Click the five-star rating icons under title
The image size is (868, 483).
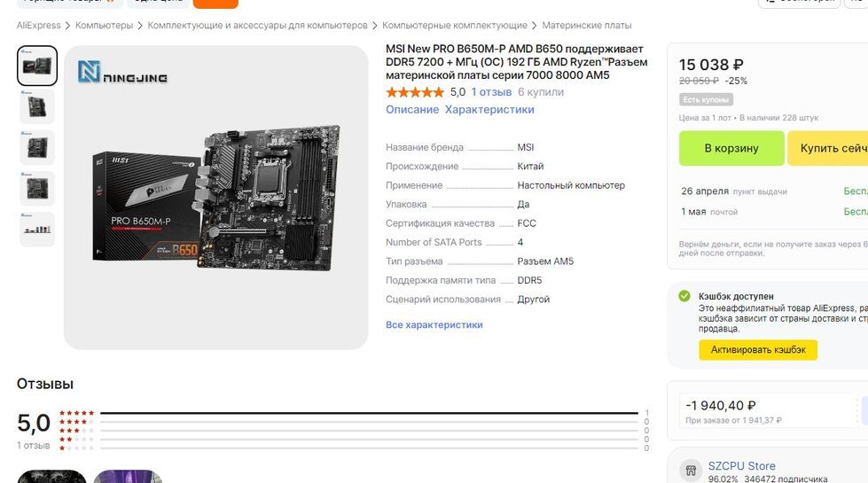[415, 92]
